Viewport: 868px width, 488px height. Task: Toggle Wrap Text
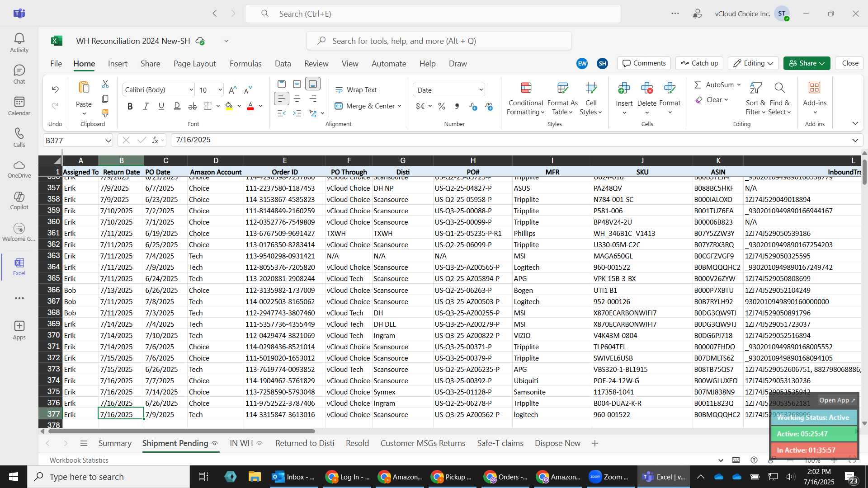tap(356, 90)
